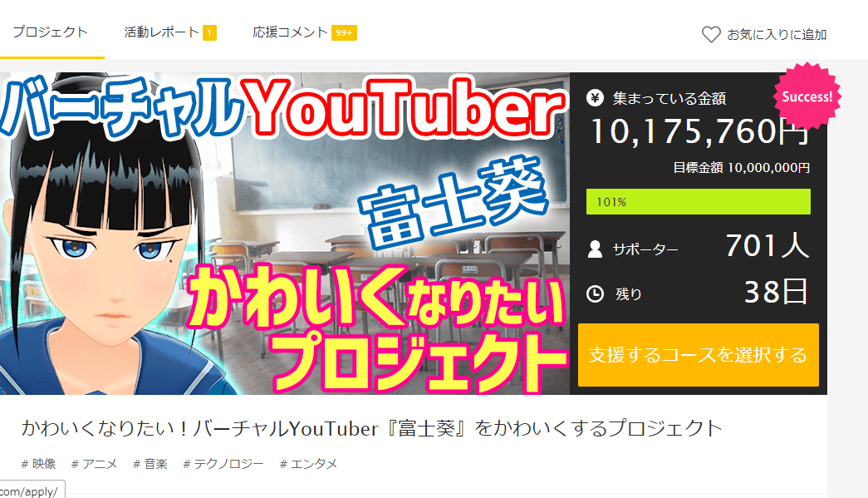The height and width of the screenshot is (498, 868).
Task: Open the 応援コメント tab
Action: [x=290, y=32]
